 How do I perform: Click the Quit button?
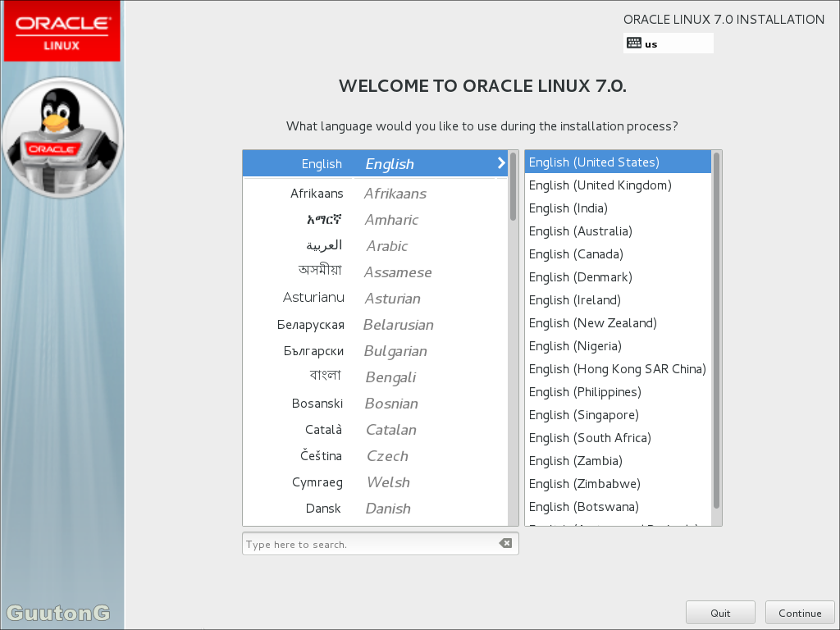(720, 613)
